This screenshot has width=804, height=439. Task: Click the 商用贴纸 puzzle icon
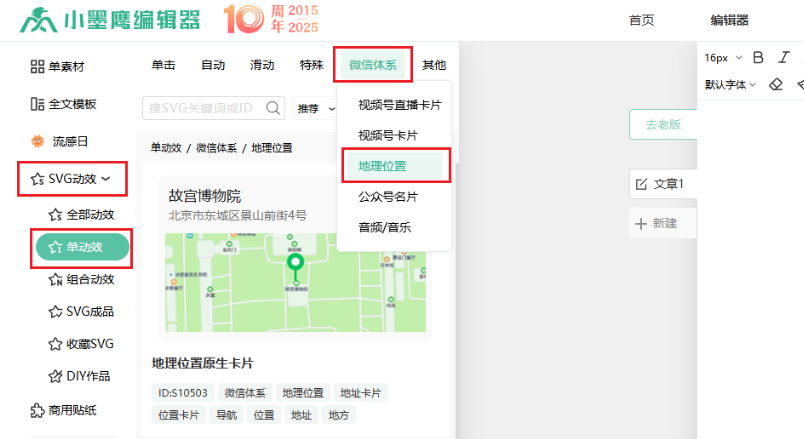37,410
